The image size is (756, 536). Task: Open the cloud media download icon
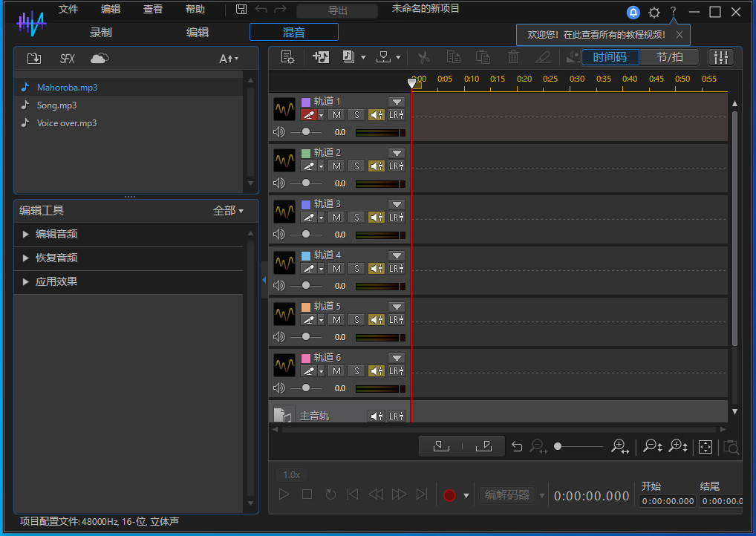point(99,58)
